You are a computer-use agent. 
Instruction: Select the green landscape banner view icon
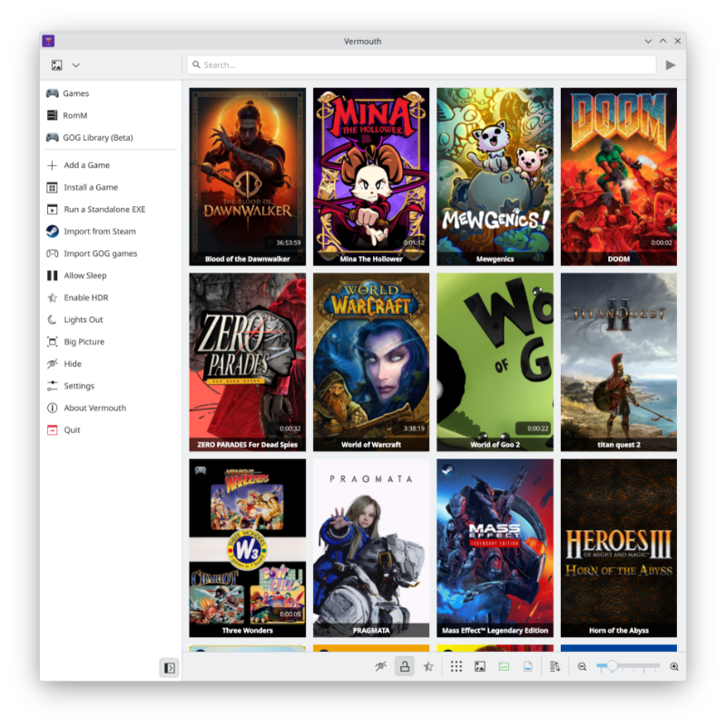[x=504, y=666]
